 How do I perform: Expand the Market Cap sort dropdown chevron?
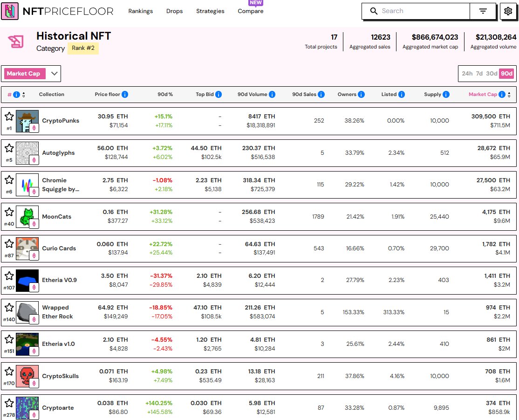(x=55, y=74)
